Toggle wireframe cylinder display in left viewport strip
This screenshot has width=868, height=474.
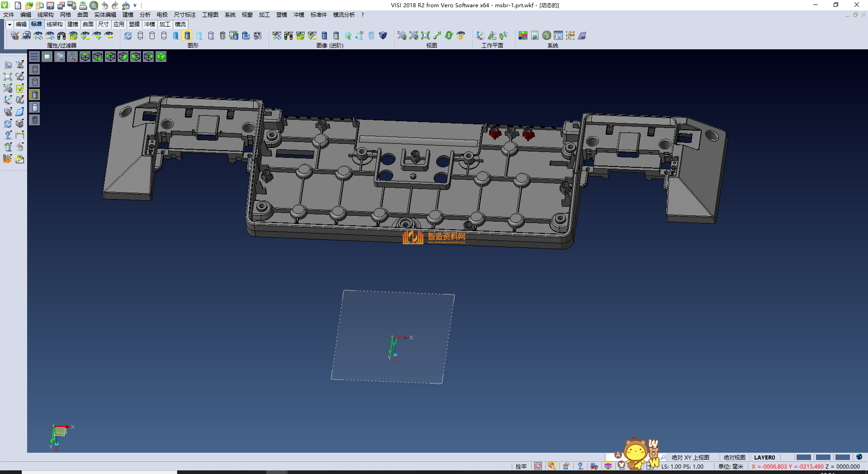click(x=35, y=69)
